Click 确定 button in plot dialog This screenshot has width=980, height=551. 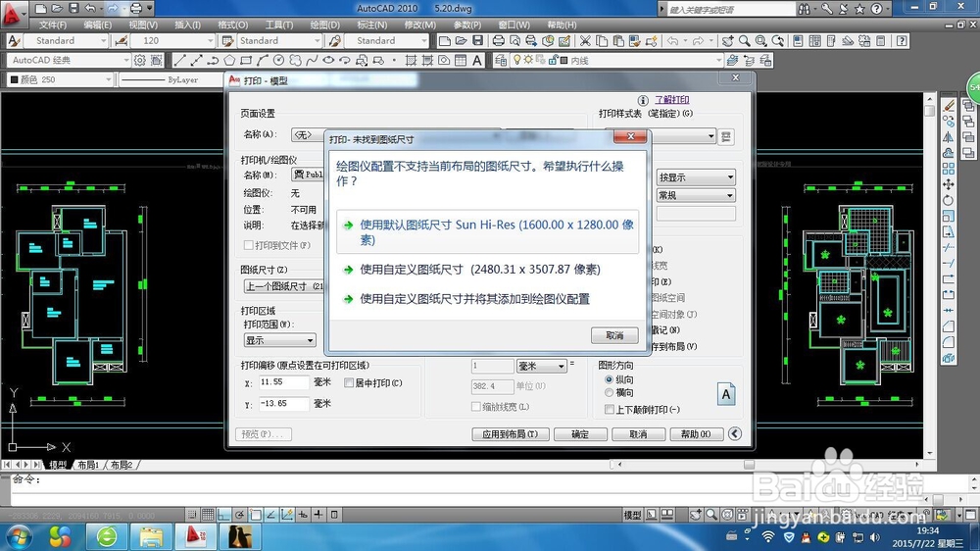tap(580, 434)
